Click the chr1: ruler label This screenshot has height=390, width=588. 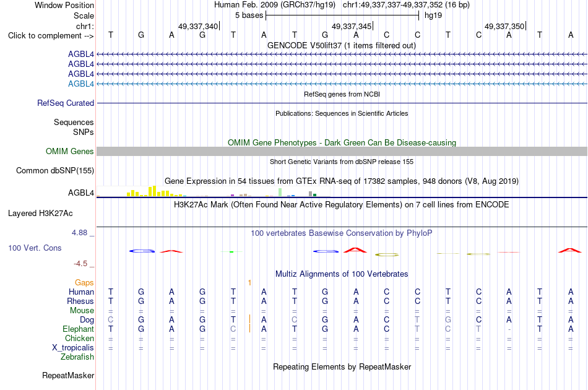coord(85,26)
